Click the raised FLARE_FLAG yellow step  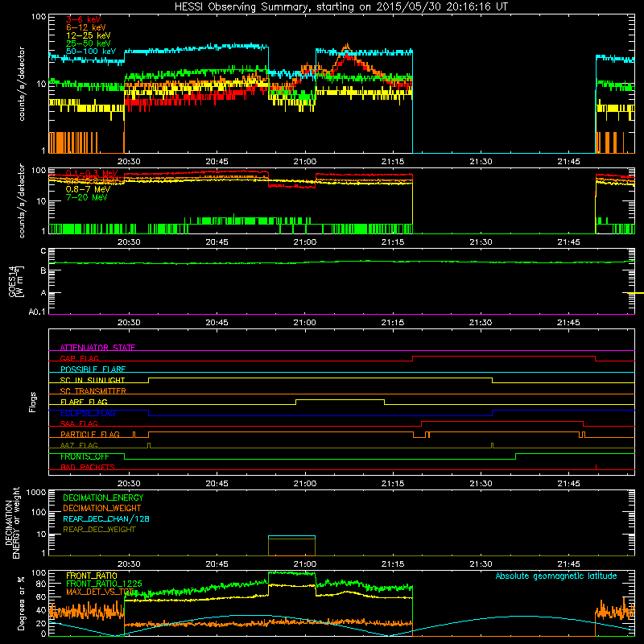(x=340, y=399)
